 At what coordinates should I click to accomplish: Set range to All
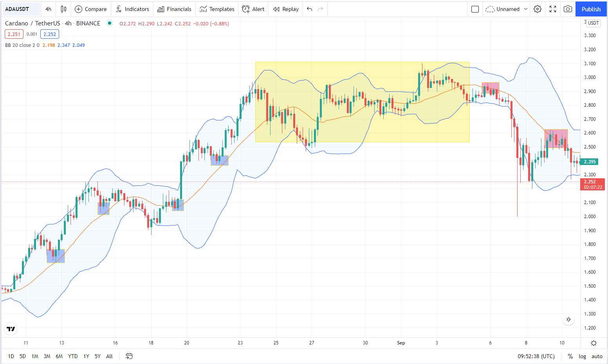point(109,356)
